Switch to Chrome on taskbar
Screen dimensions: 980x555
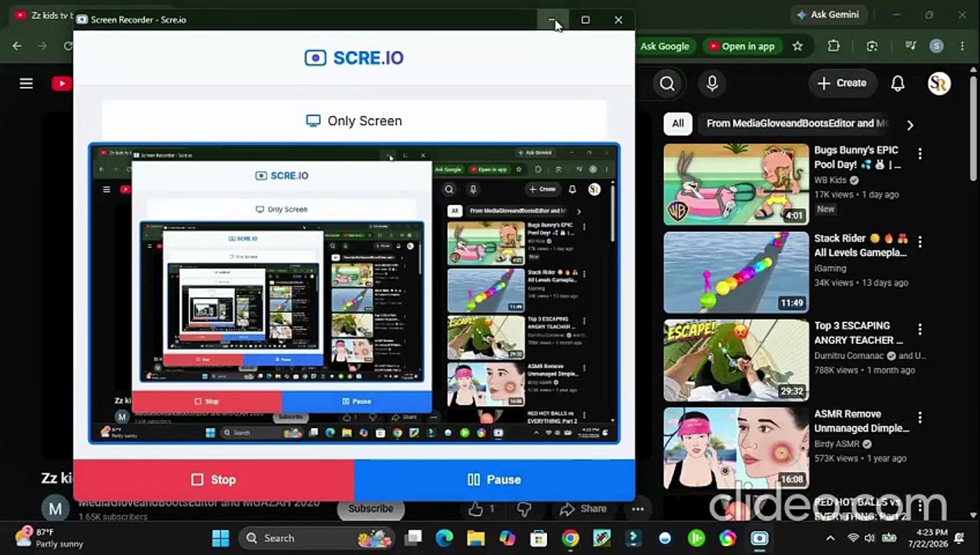[570, 538]
